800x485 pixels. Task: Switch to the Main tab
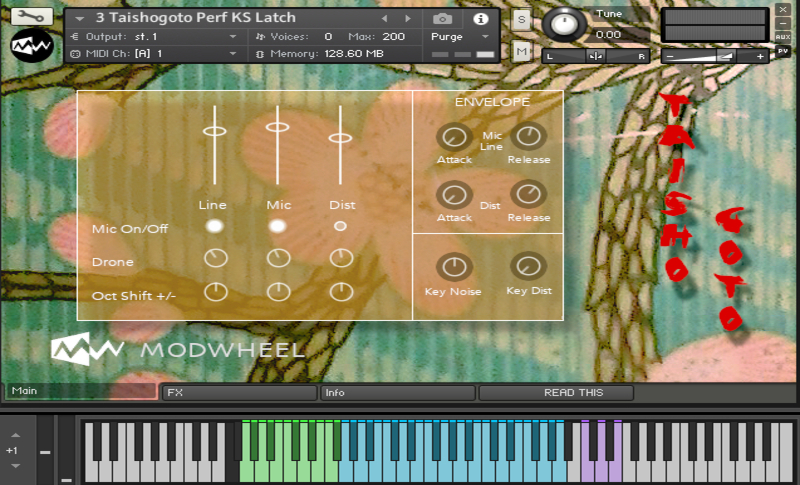[x=82, y=391]
